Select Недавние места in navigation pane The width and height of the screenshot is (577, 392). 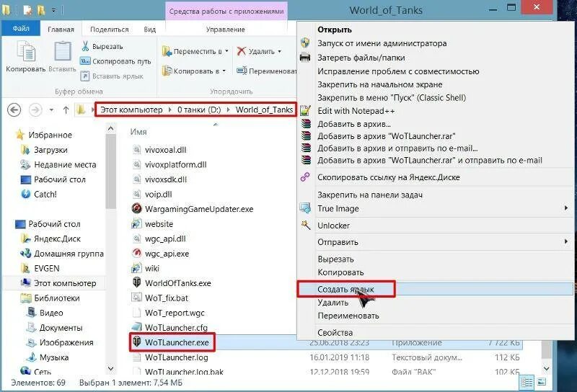point(65,164)
